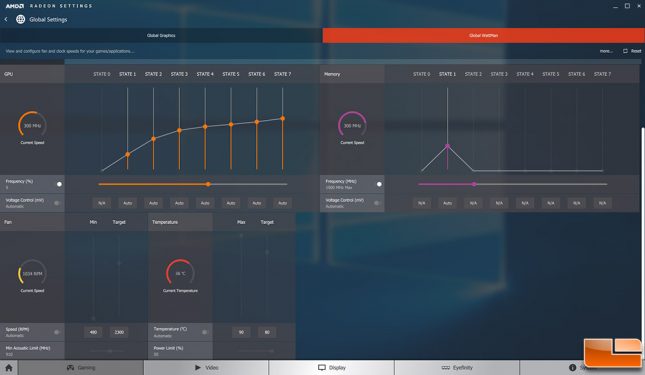Image resolution: width=645 pixels, height=375 pixels.
Task: Go back using the arrow icon
Action: tap(6, 19)
